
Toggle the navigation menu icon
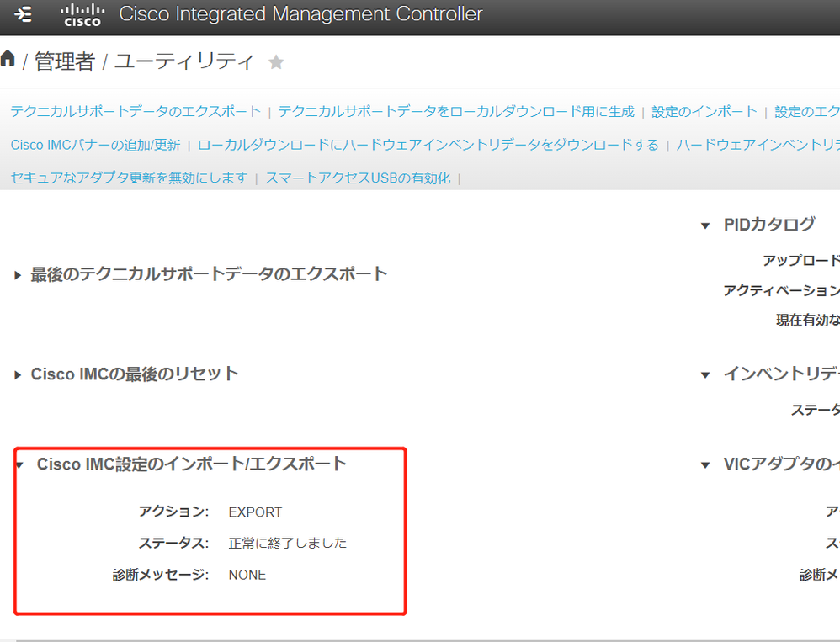pyautogui.click(x=23, y=14)
